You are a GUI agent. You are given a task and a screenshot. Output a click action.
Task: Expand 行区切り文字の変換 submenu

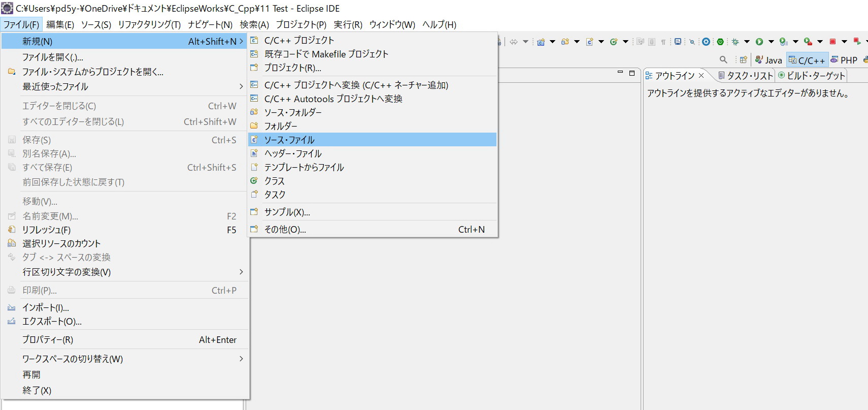[x=125, y=272]
